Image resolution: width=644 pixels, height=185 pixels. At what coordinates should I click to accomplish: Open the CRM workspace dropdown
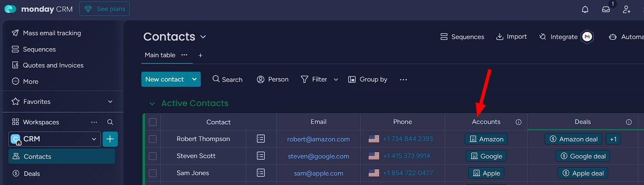pyautogui.click(x=54, y=139)
